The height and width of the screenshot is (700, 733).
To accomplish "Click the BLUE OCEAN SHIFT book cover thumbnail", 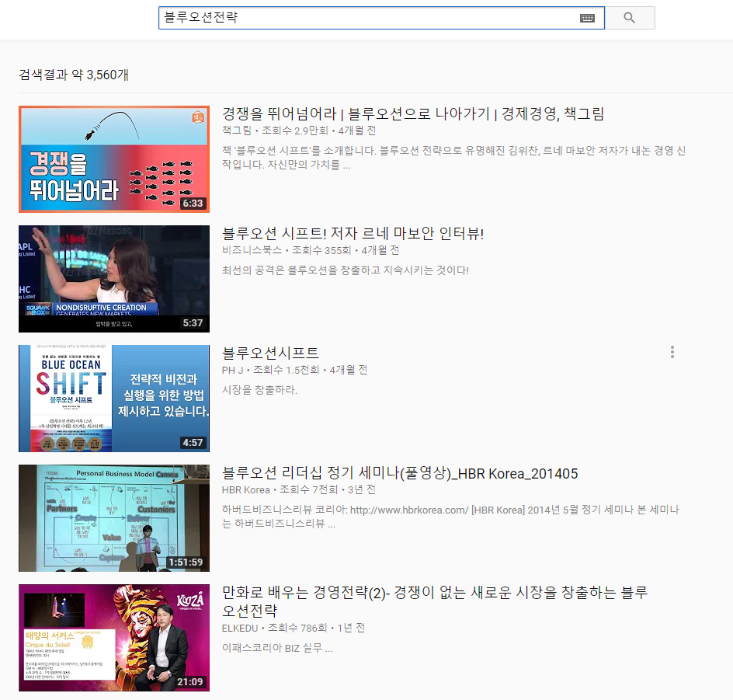I will (x=113, y=398).
